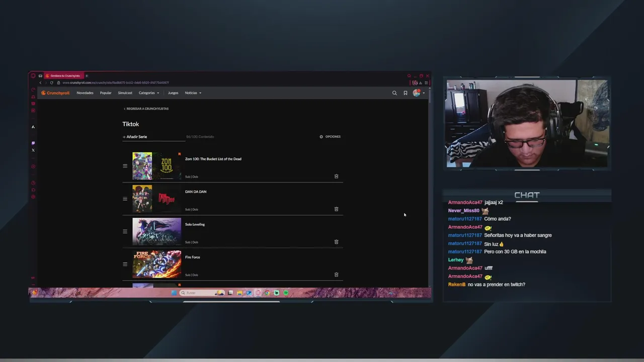Open a new browser tab
This screenshot has height=362, width=644.
click(x=87, y=76)
